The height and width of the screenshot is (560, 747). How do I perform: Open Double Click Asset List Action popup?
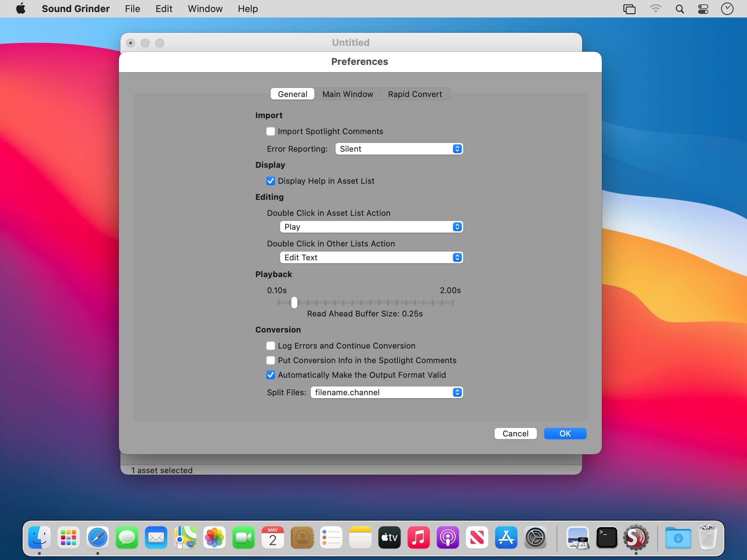coord(371,227)
